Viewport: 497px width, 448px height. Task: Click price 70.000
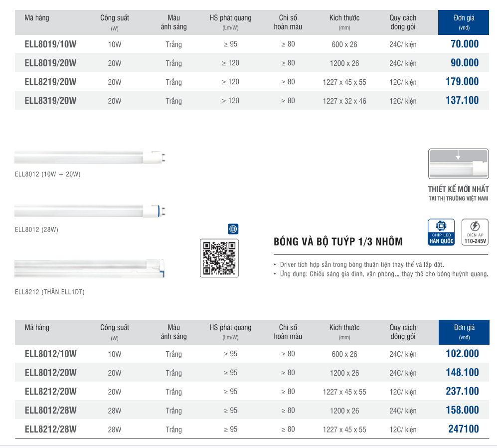pyautogui.click(x=465, y=44)
